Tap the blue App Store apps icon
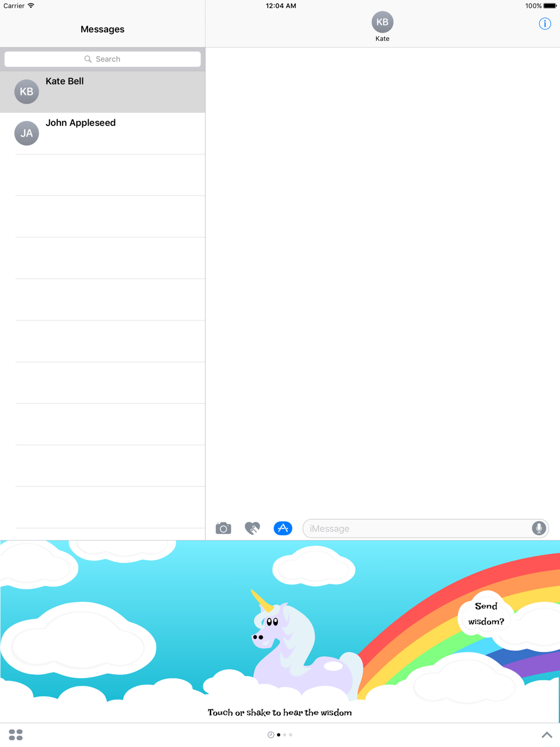Image resolution: width=560 pixels, height=747 pixels. point(283,528)
